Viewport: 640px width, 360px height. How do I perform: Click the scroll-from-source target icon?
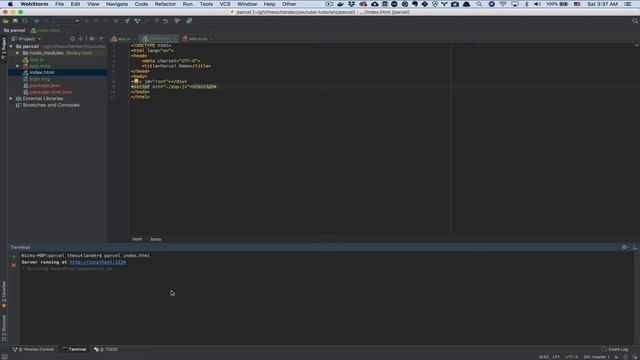[72, 39]
